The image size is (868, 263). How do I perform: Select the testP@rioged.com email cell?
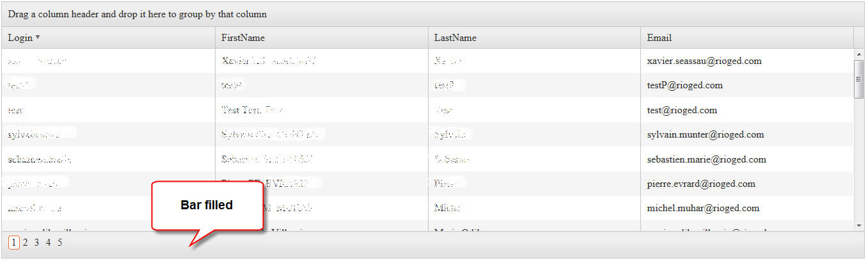tap(684, 85)
